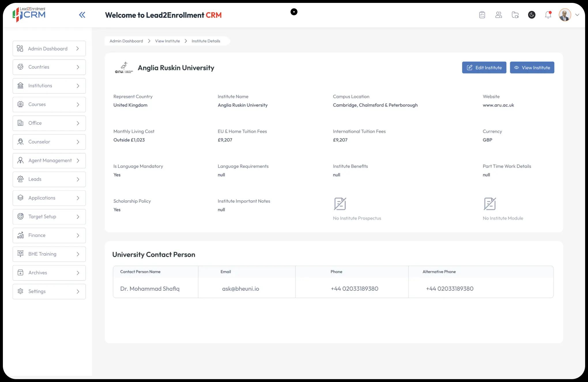Open the folder icon in top bar
588x382 pixels.
click(x=515, y=15)
